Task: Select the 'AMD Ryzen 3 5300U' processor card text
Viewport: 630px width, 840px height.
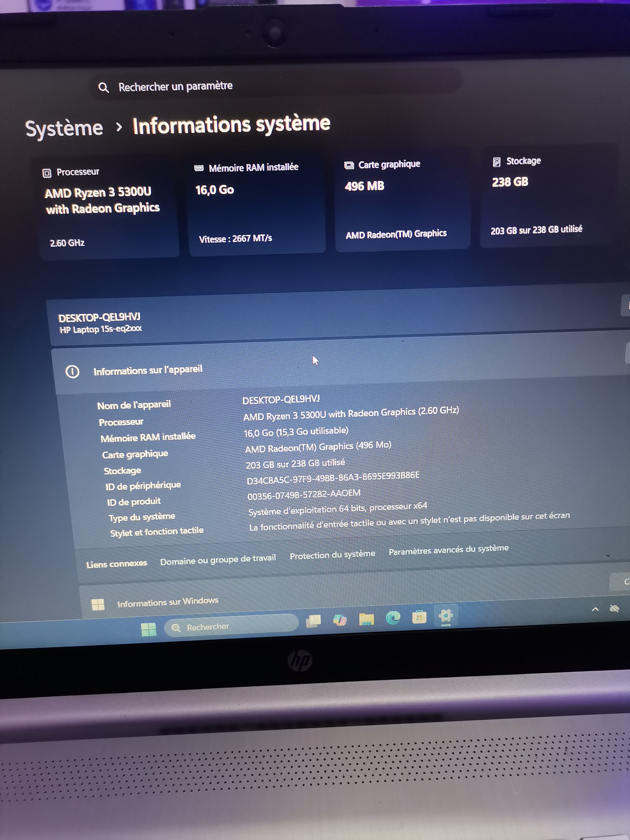Action: [x=102, y=200]
